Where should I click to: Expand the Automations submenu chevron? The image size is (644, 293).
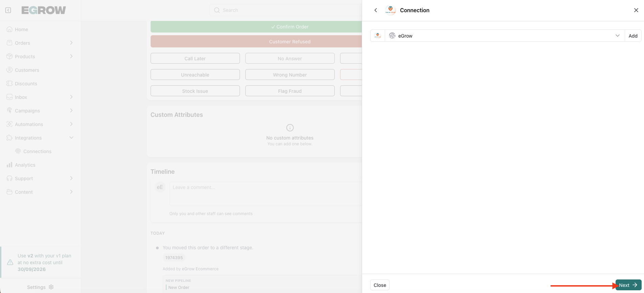(x=71, y=124)
